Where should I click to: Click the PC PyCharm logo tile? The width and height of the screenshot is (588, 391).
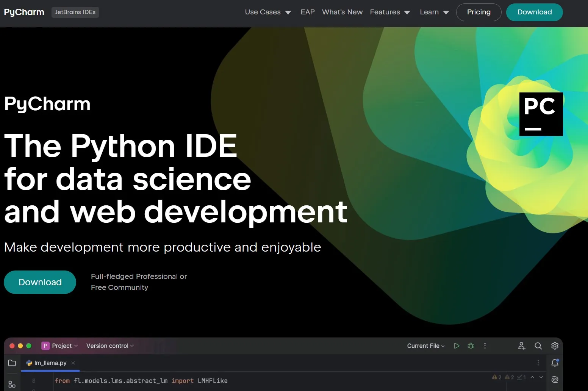coord(541,114)
